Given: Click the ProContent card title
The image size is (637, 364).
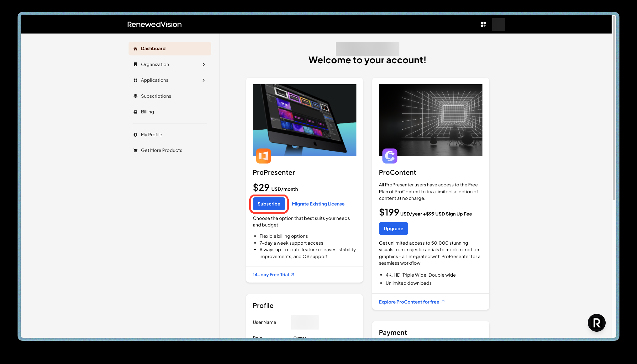Looking at the screenshot, I should [397, 173].
